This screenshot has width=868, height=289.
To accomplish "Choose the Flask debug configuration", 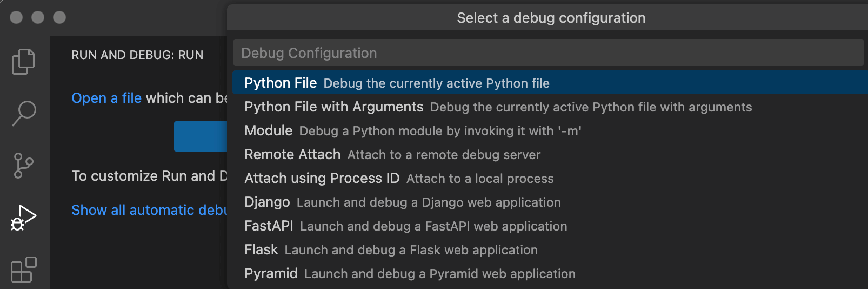I will (261, 249).
